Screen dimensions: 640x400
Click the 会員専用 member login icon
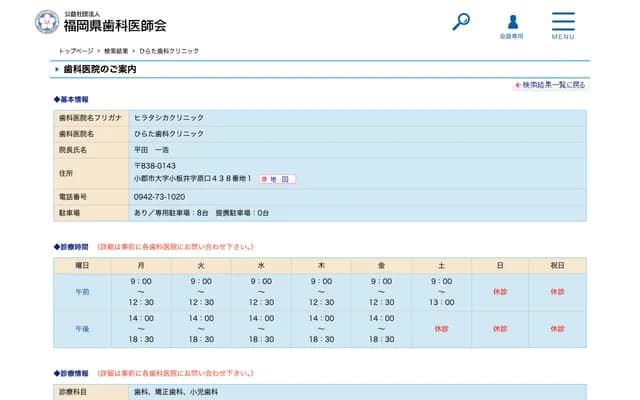[x=512, y=24]
